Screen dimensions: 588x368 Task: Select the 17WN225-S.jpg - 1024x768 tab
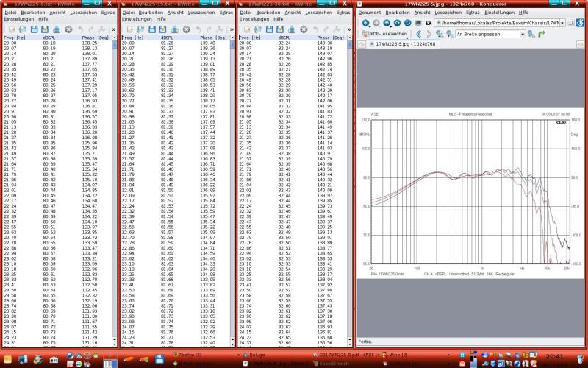[402, 44]
